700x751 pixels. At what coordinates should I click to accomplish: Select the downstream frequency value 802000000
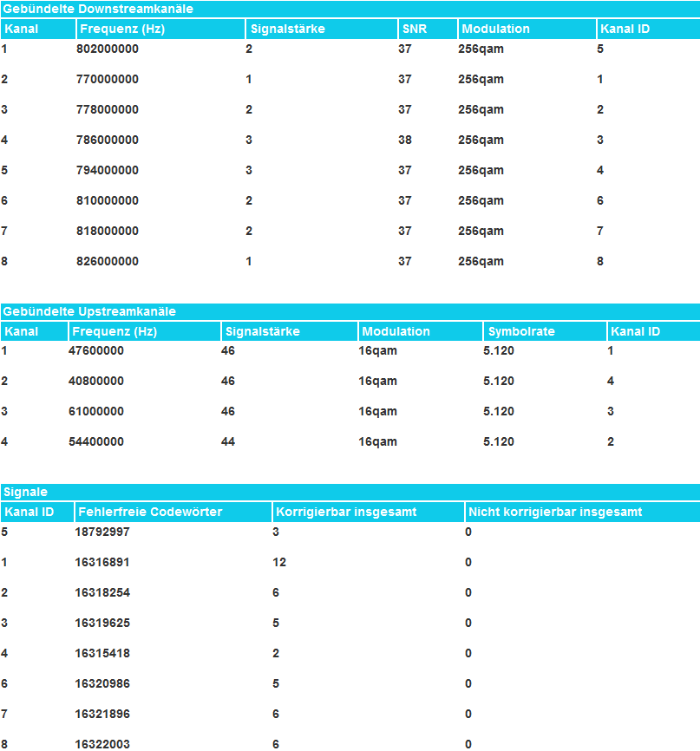108,49
